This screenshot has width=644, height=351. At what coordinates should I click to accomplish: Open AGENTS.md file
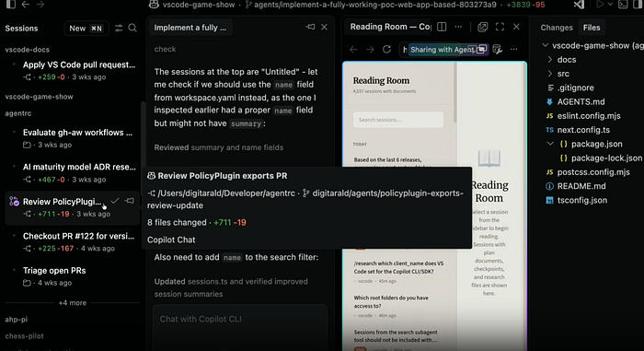point(581,101)
